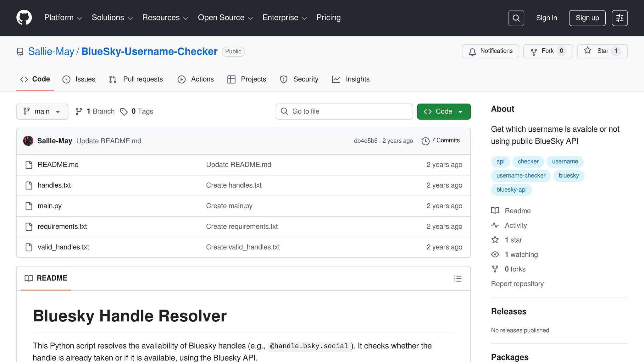Click the commit history clock icon

click(x=425, y=141)
